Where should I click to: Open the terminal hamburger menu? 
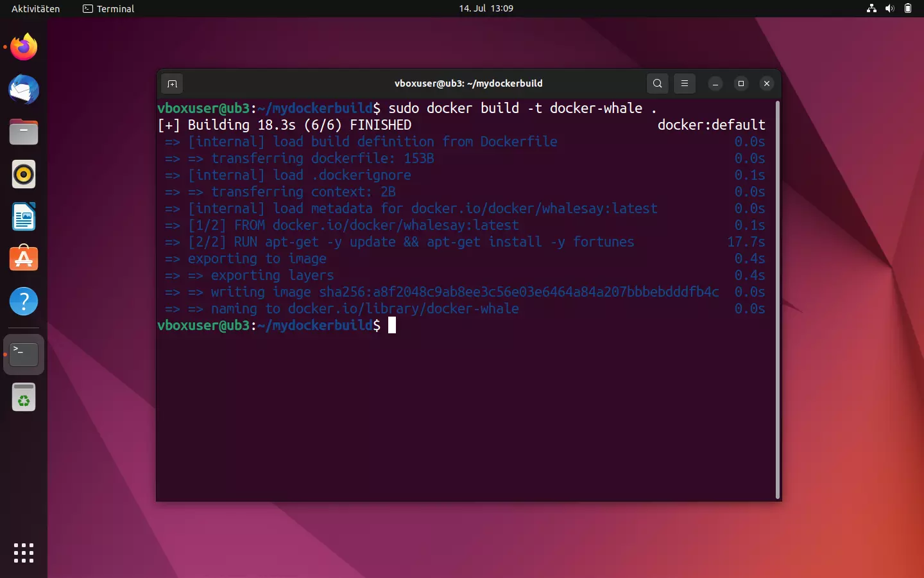click(x=685, y=83)
